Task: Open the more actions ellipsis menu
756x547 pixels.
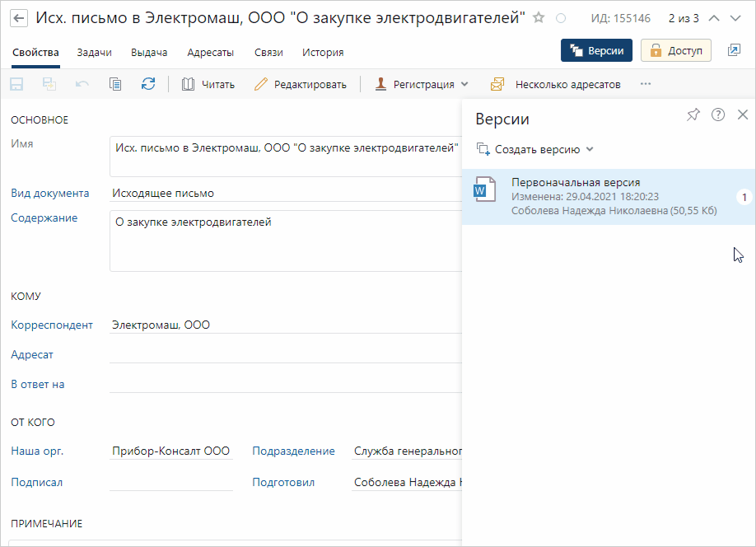Action: pos(646,84)
